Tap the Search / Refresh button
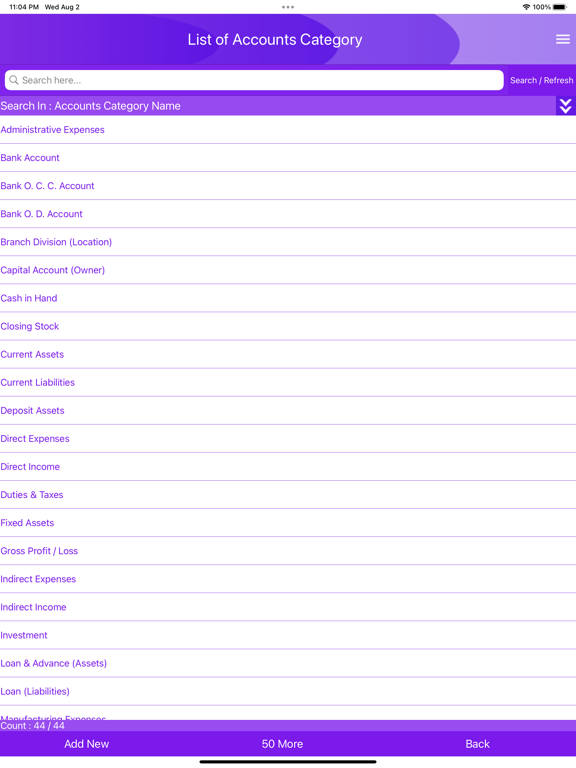Image resolution: width=576 pixels, height=768 pixels. click(x=541, y=80)
